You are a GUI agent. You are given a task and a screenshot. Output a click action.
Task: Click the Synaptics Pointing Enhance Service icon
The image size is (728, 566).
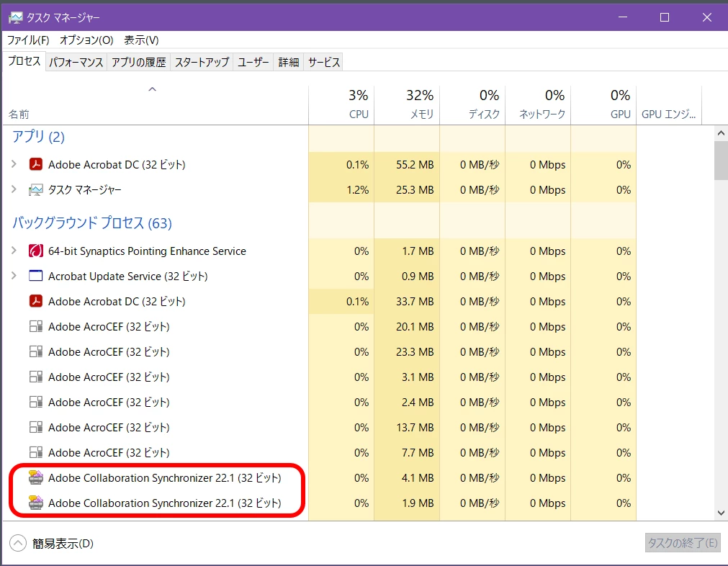[x=36, y=251]
